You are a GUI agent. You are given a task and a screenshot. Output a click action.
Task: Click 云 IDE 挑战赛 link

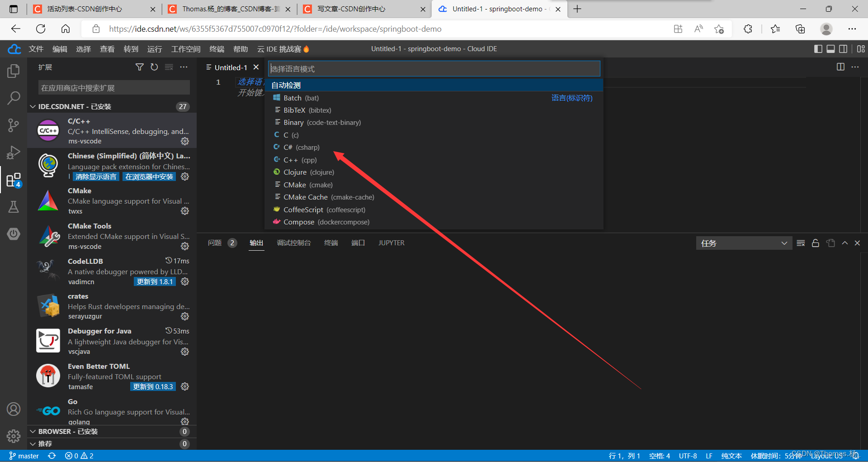coord(283,49)
